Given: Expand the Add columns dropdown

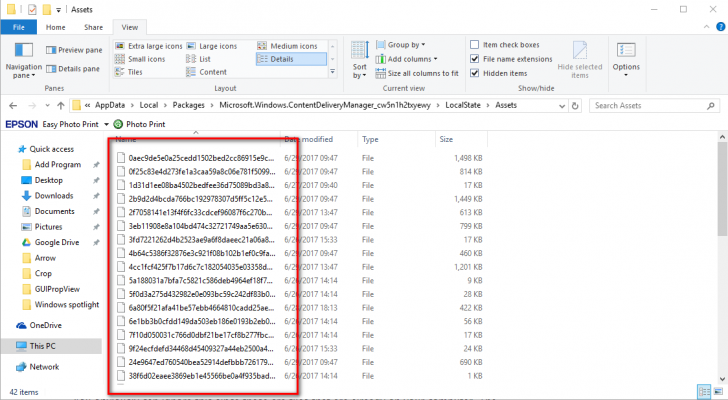Looking at the screenshot, I should click(407, 59).
